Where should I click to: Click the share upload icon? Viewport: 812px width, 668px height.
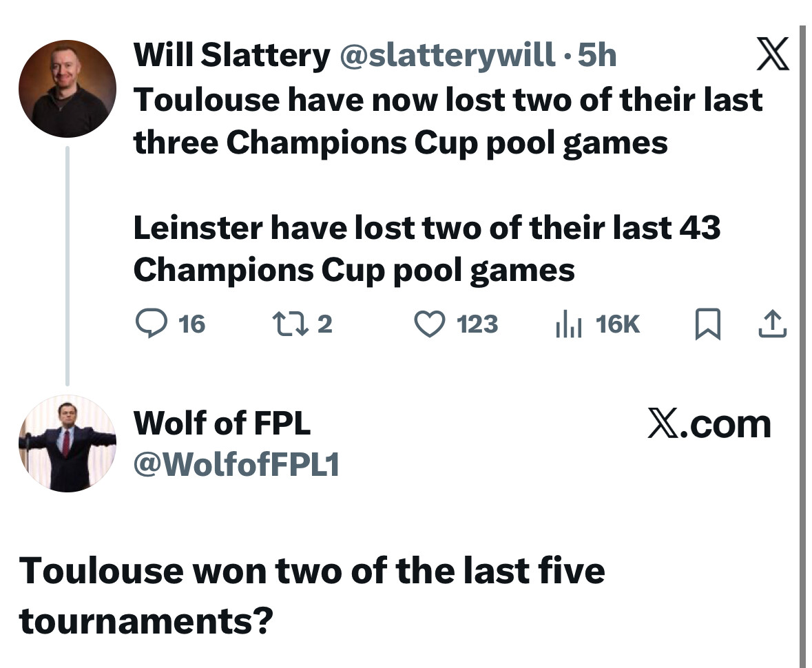[773, 324]
